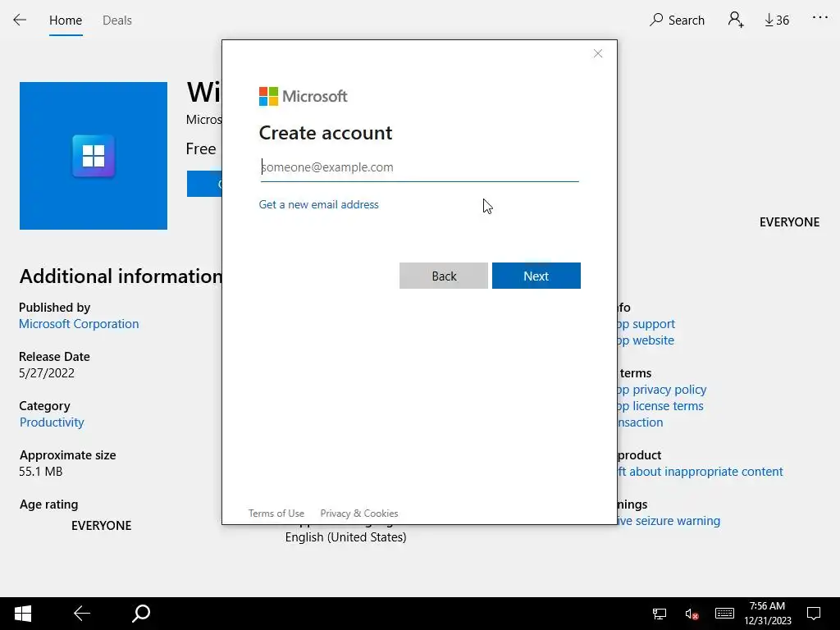The width and height of the screenshot is (840, 630).
Task: Click the inappropriate content report link
Action: 701,472
